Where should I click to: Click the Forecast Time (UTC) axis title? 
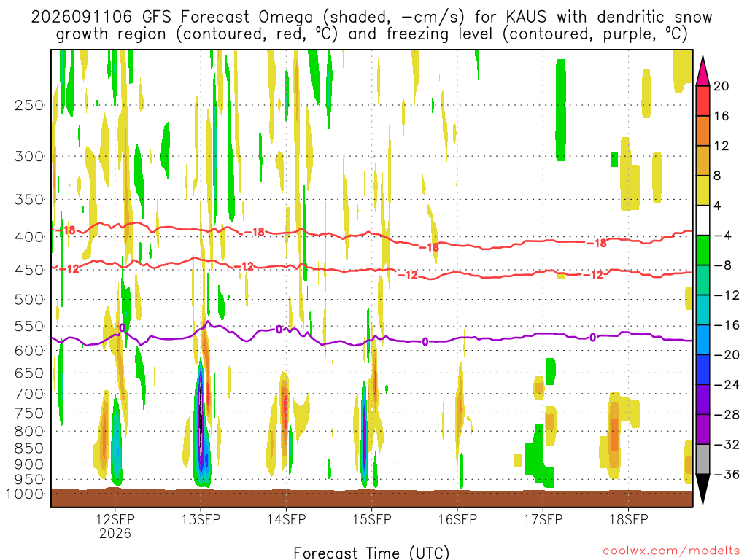(371, 553)
